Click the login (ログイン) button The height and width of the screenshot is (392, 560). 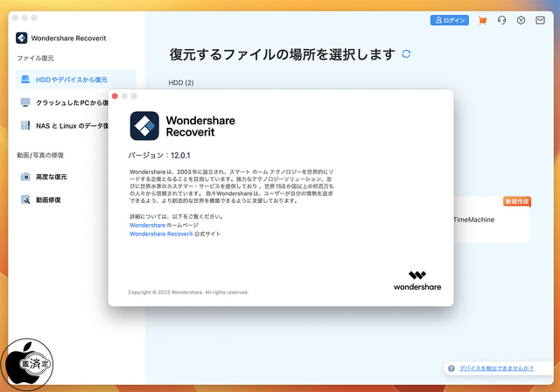click(449, 20)
